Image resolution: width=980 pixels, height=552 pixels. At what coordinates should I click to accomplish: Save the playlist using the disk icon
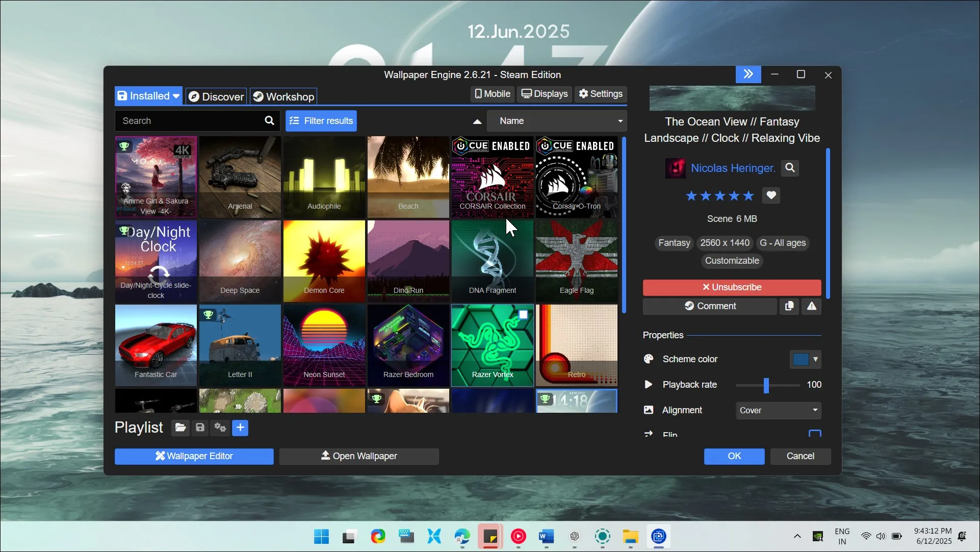point(199,428)
